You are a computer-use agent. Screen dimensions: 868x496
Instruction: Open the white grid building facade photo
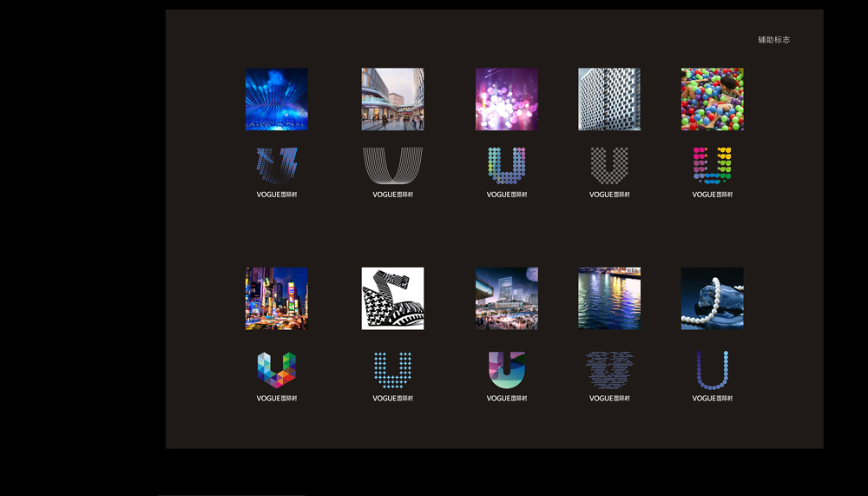click(x=609, y=99)
